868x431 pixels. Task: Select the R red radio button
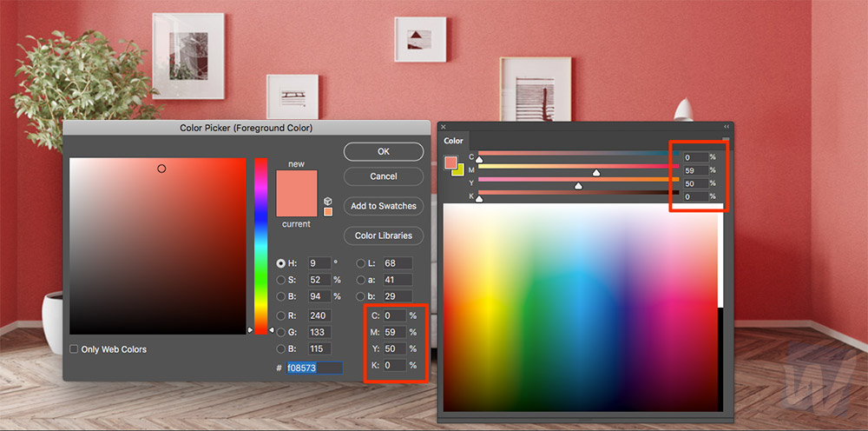click(x=281, y=315)
